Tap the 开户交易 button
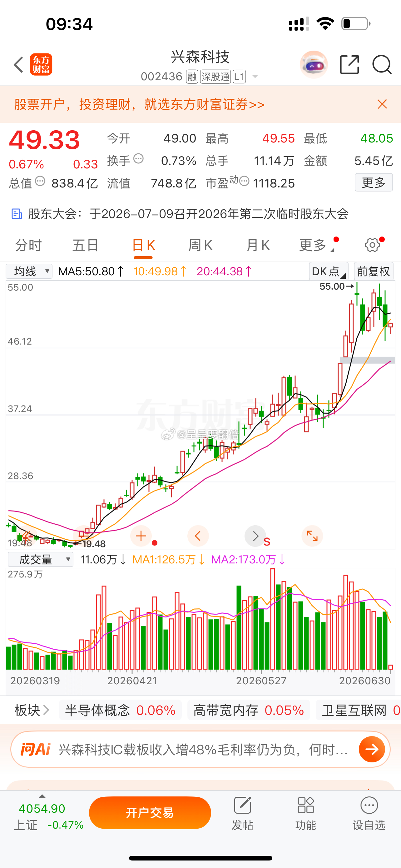 (x=150, y=813)
